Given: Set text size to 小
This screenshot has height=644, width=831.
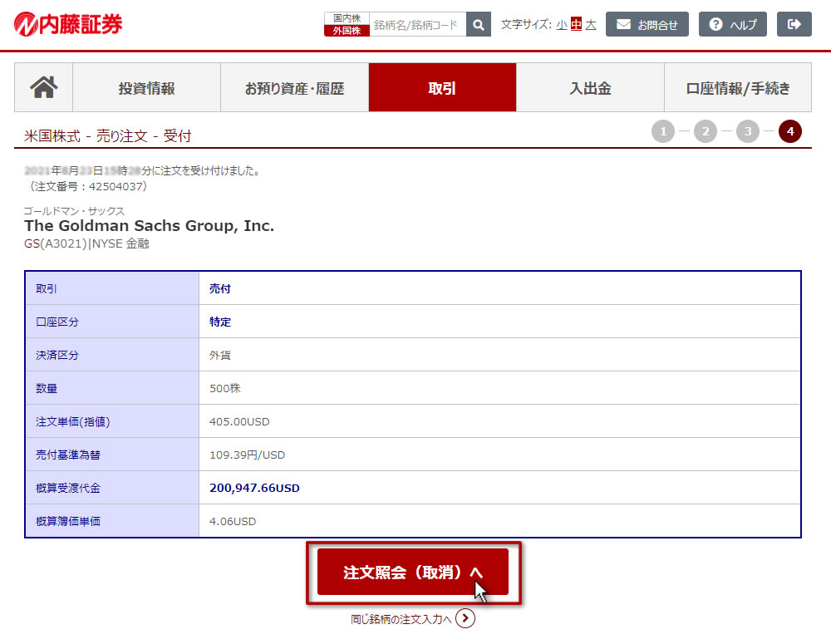Looking at the screenshot, I should (562, 25).
